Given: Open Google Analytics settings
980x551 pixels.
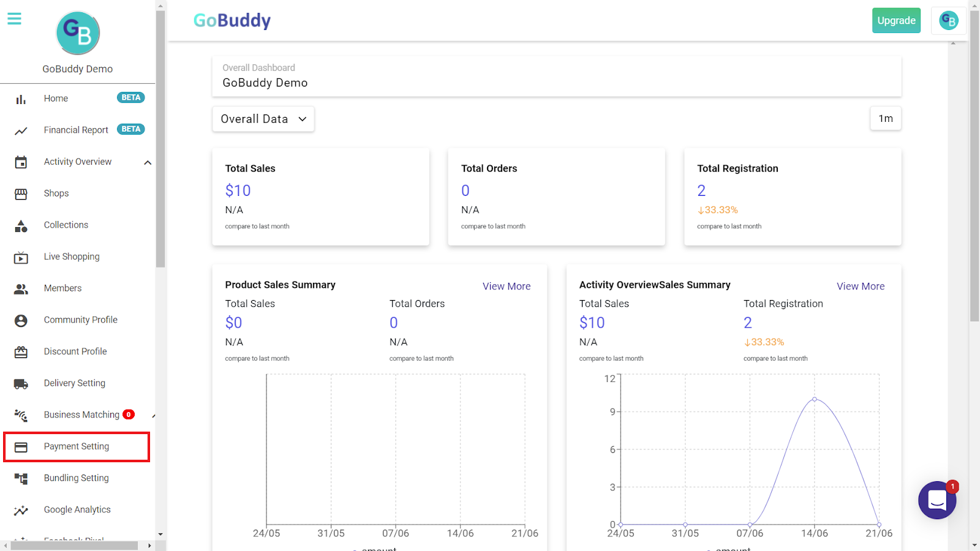Looking at the screenshot, I should tap(78, 510).
